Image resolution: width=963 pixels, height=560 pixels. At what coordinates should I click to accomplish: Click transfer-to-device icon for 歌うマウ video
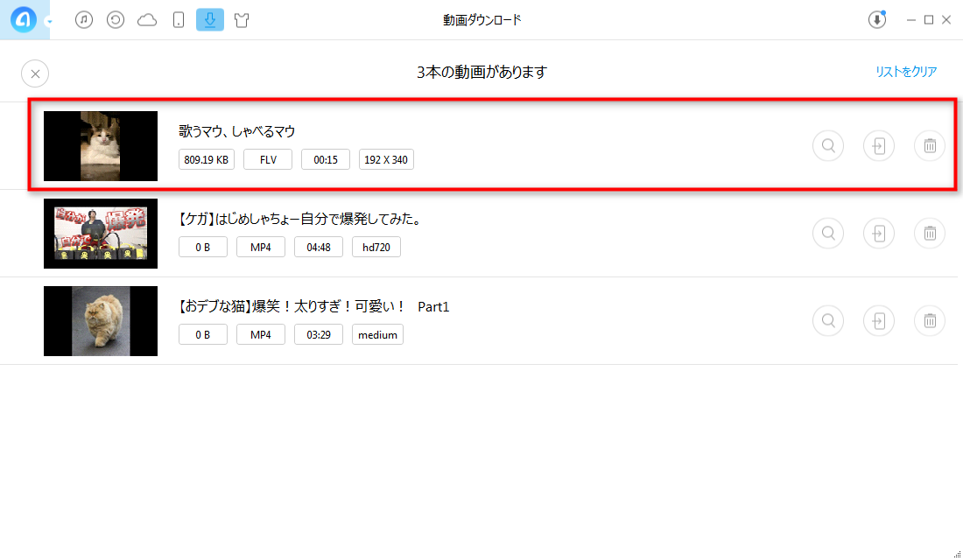click(x=879, y=146)
